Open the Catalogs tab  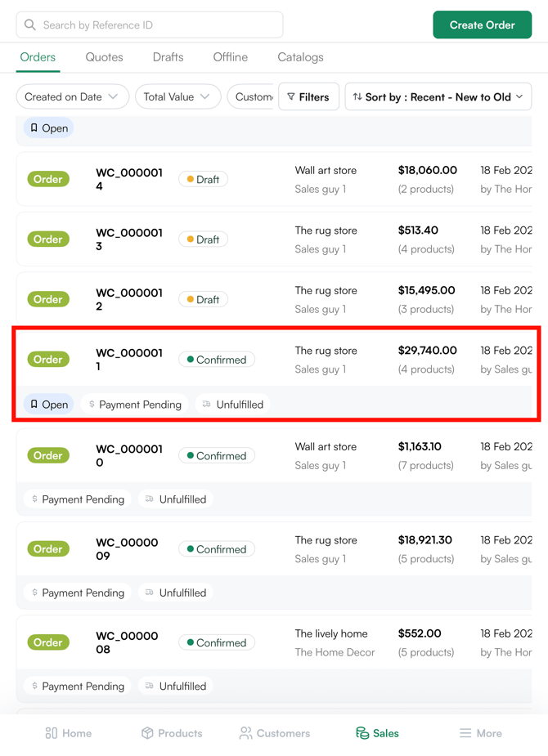tap(299, 58)
